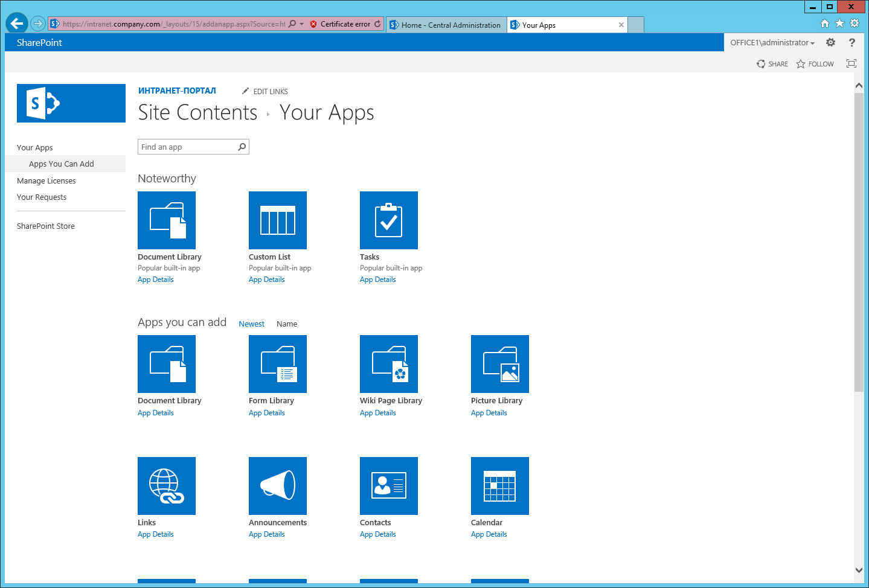Click the search magnifier in address bar
This screenshot has height=588, width=869.
[292, 24]
